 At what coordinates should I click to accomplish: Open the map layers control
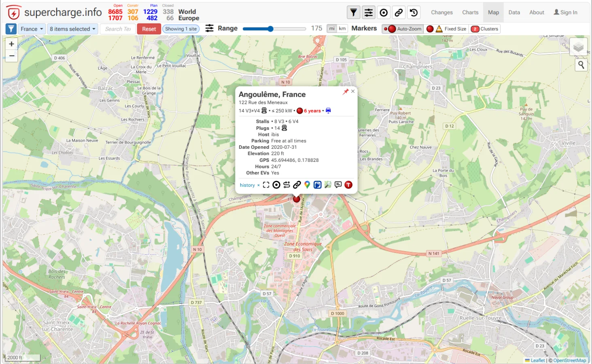coord(578,47)
